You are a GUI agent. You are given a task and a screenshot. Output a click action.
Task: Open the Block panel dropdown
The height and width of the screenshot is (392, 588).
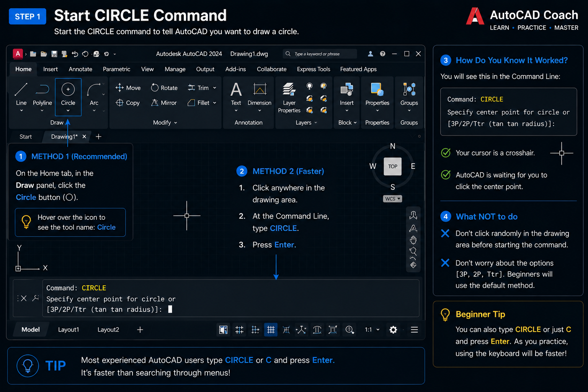347,122
